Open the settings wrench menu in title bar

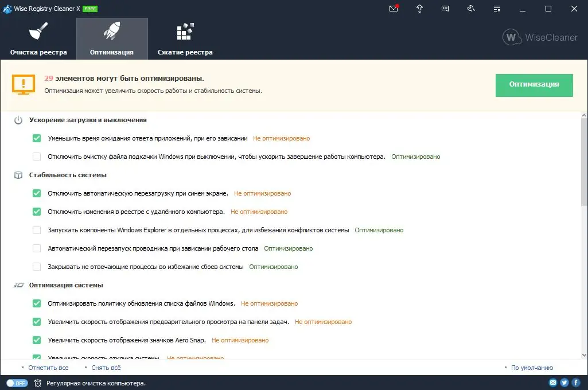(x=471, y=9)
